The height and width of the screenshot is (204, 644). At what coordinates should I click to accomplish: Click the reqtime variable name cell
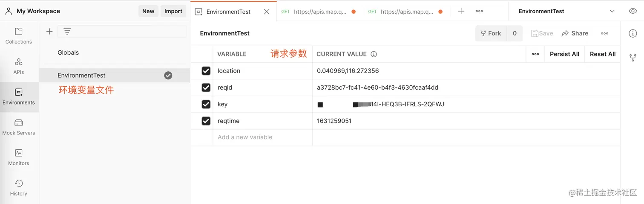tap(263, 121)
